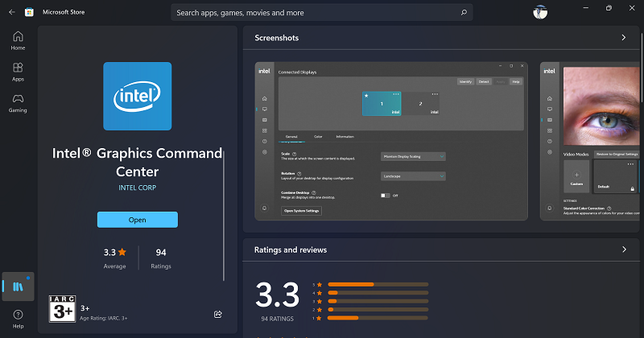Go to the Home section in sidebar
644x338 pixels.
pos(18,41)
